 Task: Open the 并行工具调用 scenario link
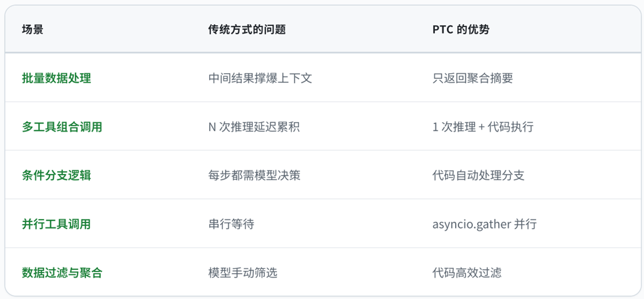tap(56, 224)
